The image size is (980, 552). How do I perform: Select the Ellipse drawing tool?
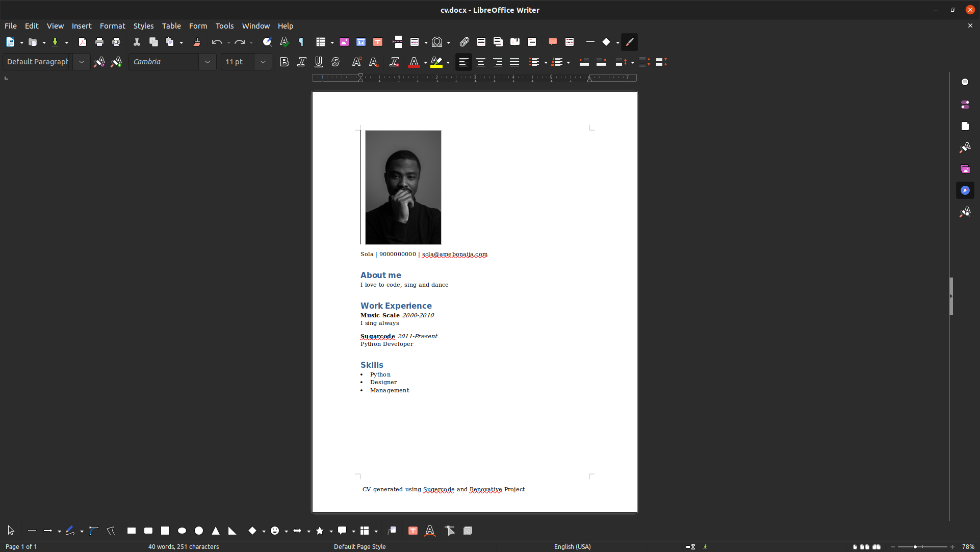click(182, 531)
